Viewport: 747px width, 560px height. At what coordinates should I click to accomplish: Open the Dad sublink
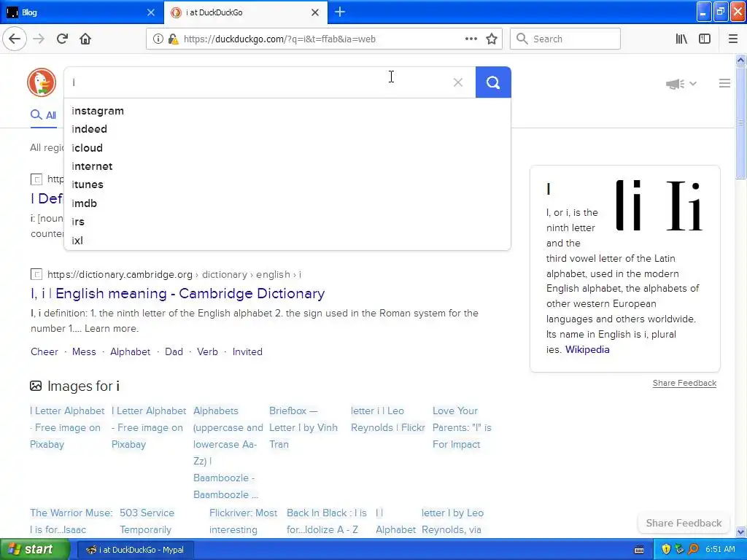pyautogui.click(x=174, y=352)
